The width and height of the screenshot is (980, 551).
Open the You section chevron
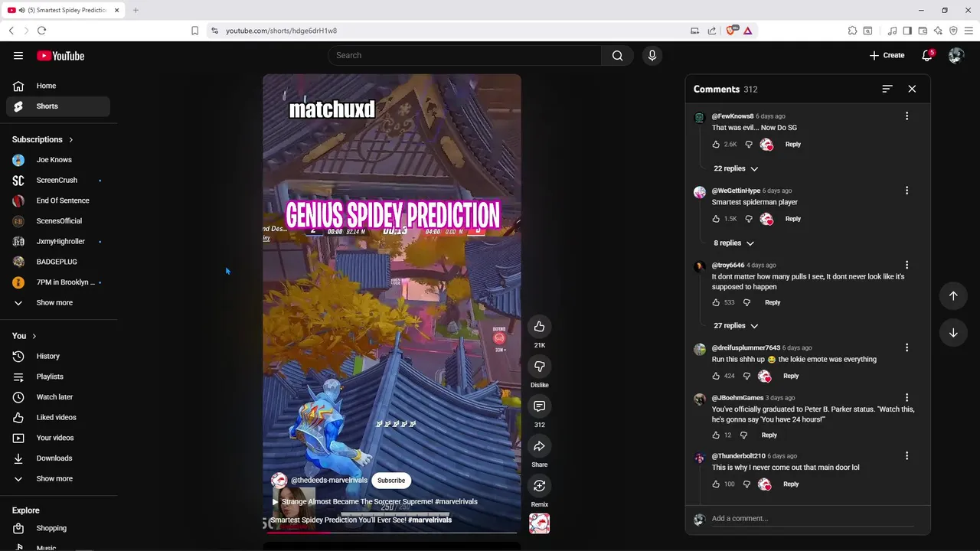pyautogui.click(x=34, y=336)
